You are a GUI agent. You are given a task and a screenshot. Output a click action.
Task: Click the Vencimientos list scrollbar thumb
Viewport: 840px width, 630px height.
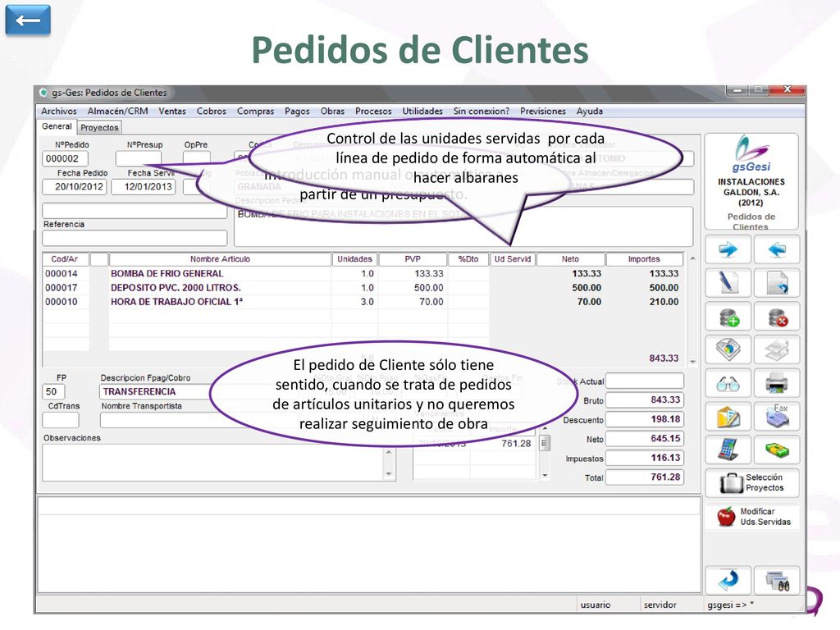tap(545, 443)
